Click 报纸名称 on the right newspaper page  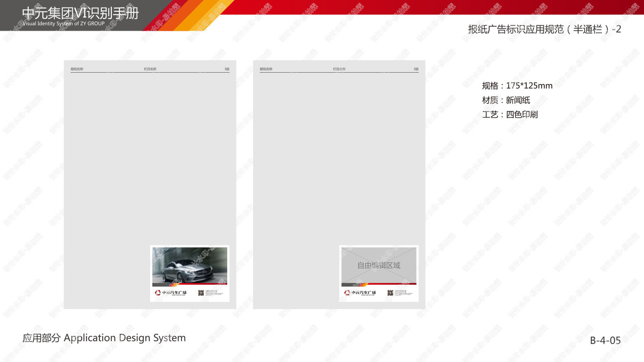click(x=266, y=69)
